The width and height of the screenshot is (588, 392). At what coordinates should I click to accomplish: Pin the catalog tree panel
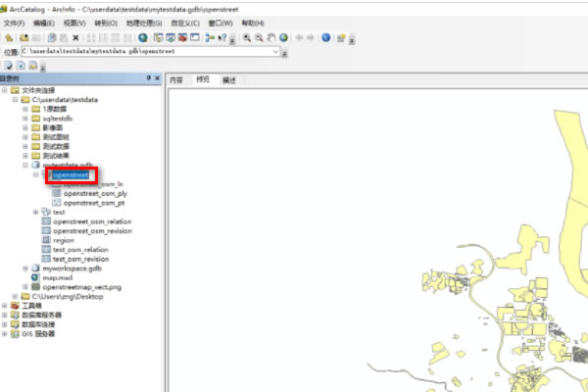pos(149,78)
